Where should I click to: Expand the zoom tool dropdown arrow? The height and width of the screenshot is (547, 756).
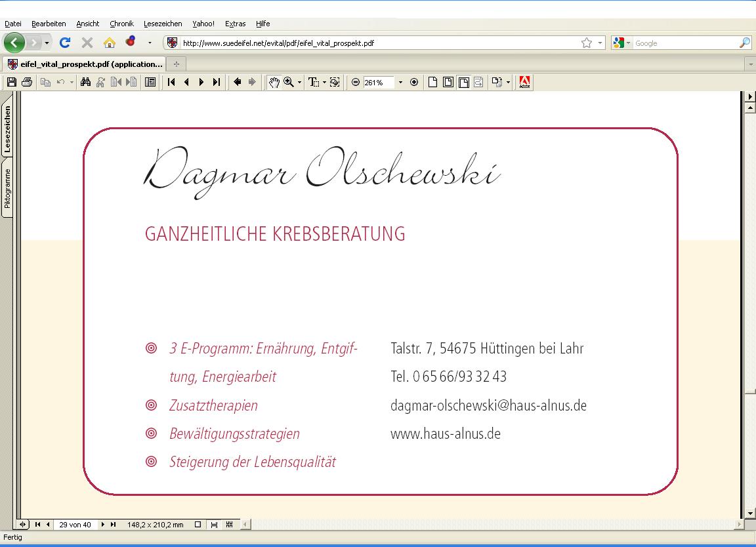[300, 82]
